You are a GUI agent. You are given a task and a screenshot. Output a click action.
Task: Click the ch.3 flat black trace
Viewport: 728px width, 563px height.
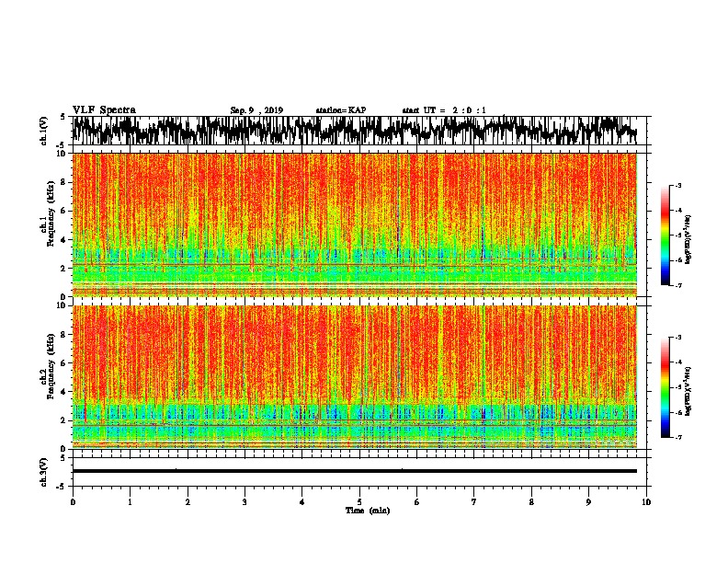(355, 471)
